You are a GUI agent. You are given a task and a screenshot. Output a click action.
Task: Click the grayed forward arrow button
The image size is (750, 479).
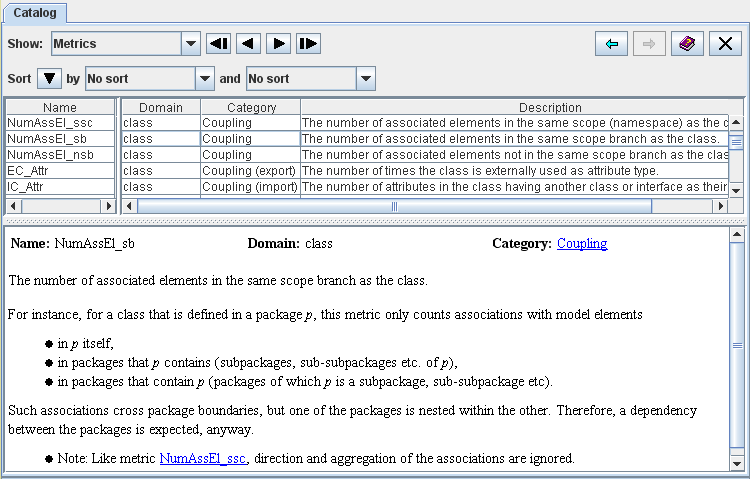649,44
